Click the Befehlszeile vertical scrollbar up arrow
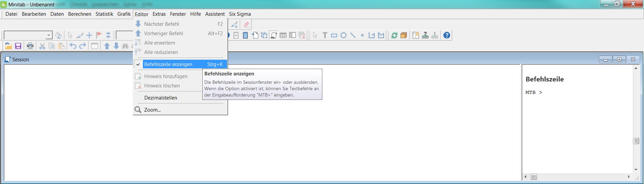This screenshot has width=644, height=184. tap(636, 68)
